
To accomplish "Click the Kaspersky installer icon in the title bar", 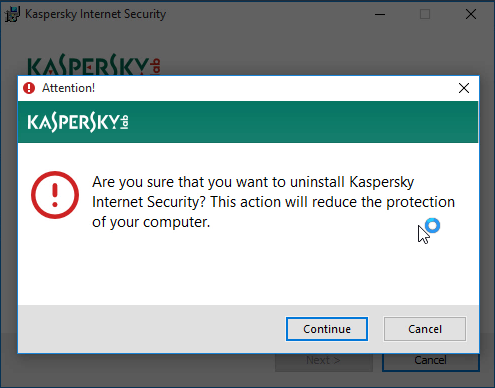I will tap(13, 14).
